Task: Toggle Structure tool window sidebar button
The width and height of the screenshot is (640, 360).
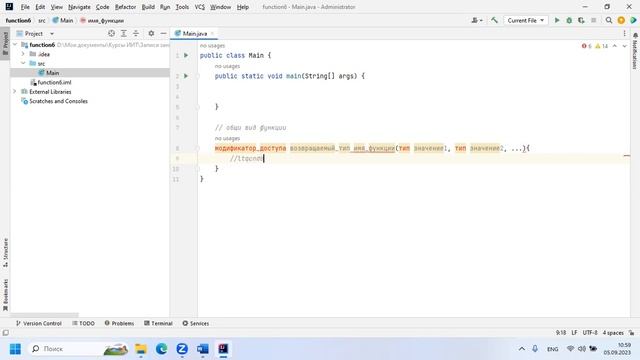Action: (x=5, y=253)
